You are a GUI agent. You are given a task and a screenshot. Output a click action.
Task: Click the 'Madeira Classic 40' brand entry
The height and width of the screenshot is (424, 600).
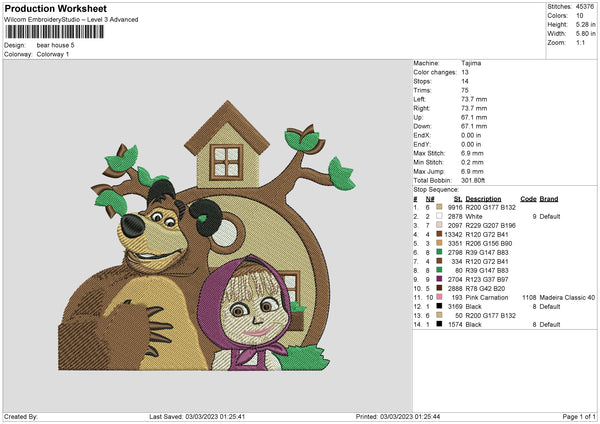point(567,298)
